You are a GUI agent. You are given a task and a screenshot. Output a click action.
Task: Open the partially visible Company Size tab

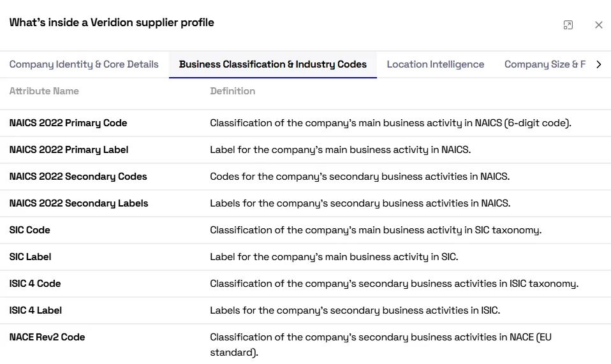pos(545,64)
